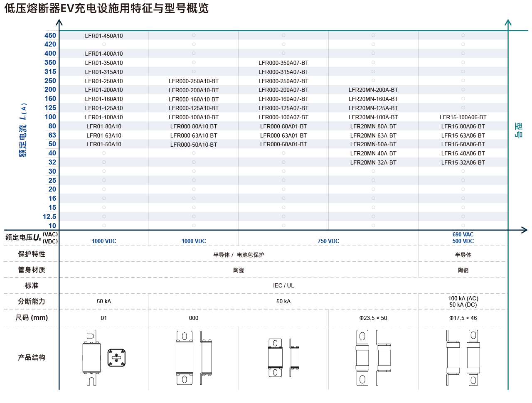This screenshot has width=532, height=403.
Task: Click the IEC / UL standard cell
Action: coord(283,285)
